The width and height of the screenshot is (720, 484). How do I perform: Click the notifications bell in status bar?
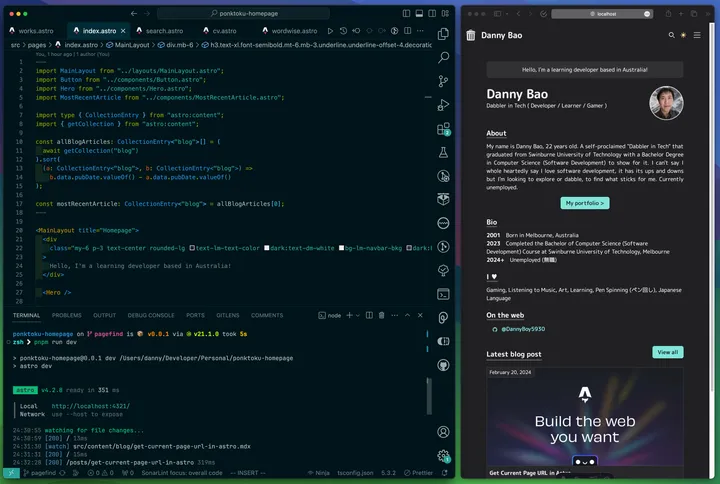pos(444,473)
